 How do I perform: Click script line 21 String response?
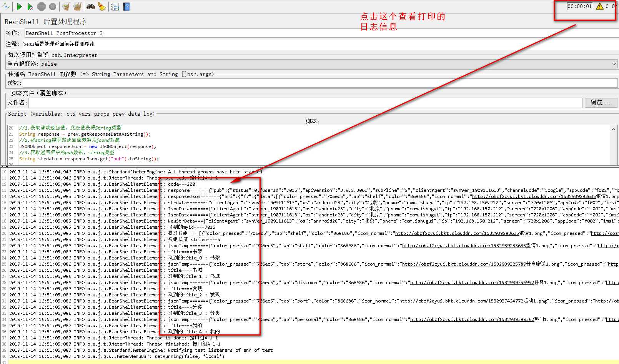(x=85, y=134)
